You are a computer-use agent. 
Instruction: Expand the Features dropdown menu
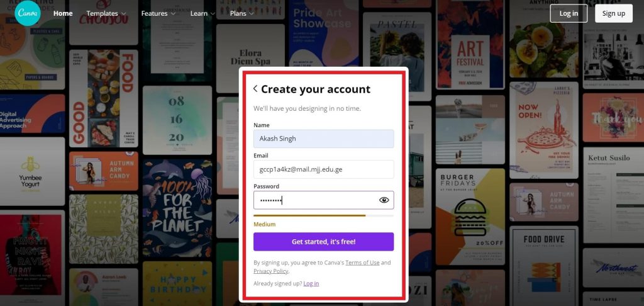point(158,14)
